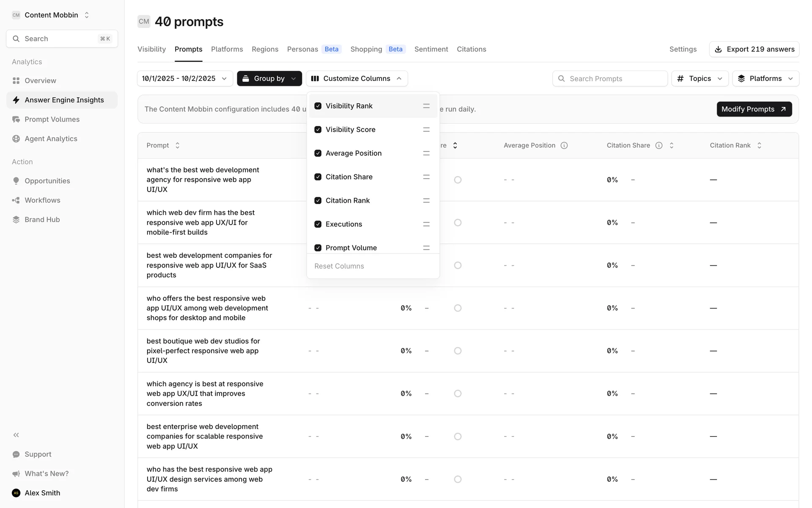Click the Workflows icon in sidebar
Viewport: 812px width, 508px height.
[x=16, y=200]
